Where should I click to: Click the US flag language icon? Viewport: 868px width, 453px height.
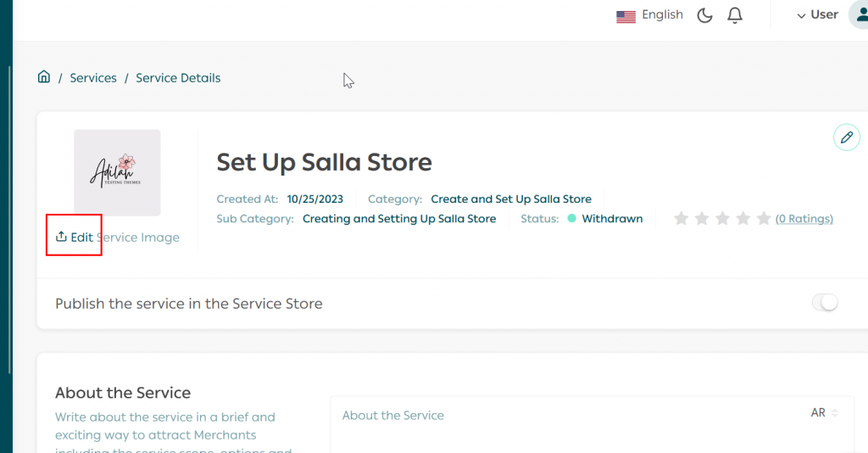pyautogui.click(x=626, y=16)
